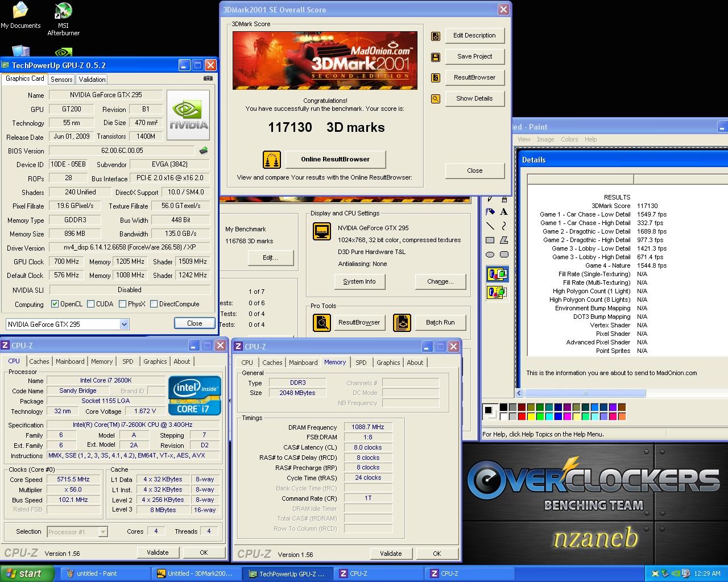Open the Help menu in Paint
The width and height of the screenshot is (728, 582).
[x=591, y=139]
